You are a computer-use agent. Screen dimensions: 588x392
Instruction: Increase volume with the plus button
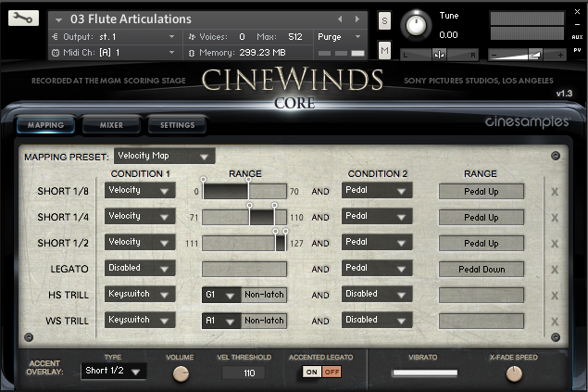click(x=560, y=56)
